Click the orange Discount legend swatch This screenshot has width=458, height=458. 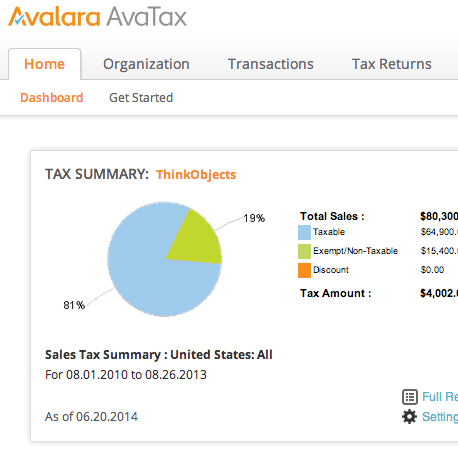[304, 270]
